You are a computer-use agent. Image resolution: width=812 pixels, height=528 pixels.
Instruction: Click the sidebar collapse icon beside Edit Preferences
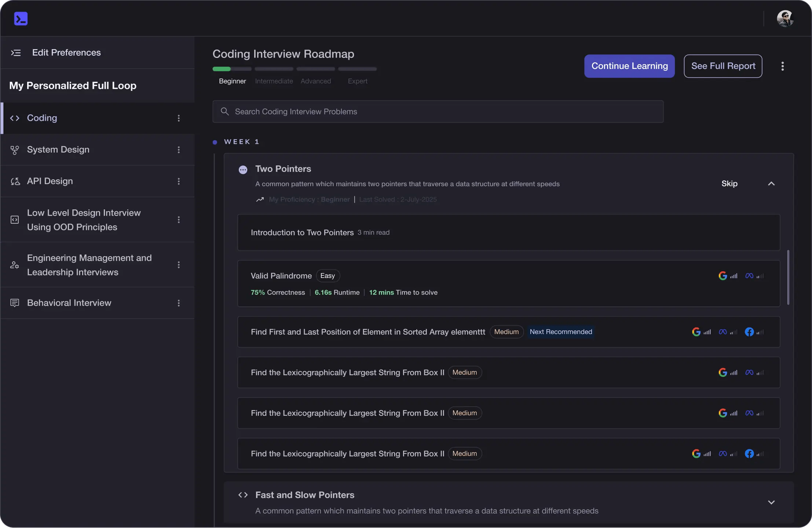pos(16,53)
